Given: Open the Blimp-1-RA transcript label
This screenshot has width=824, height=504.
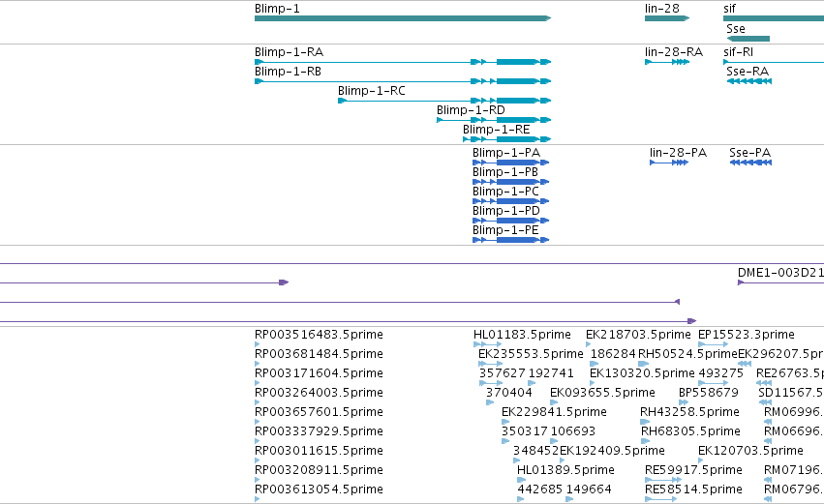Looking at the screenshot, I should tap(290, 52).
